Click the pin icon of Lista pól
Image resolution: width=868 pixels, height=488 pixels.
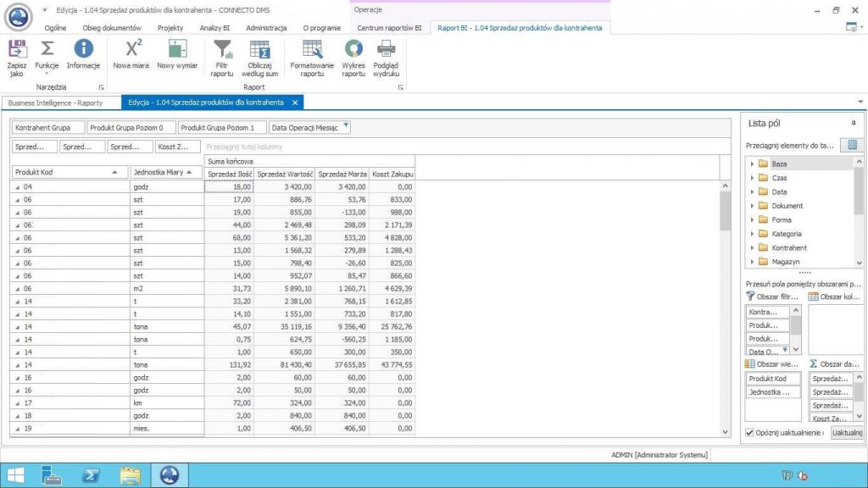click(853, 123)
